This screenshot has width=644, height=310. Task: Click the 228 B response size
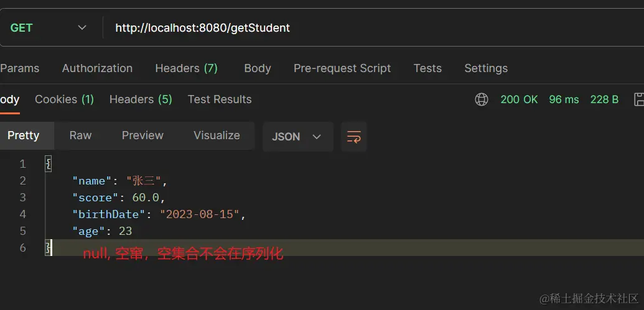point(605,99)
